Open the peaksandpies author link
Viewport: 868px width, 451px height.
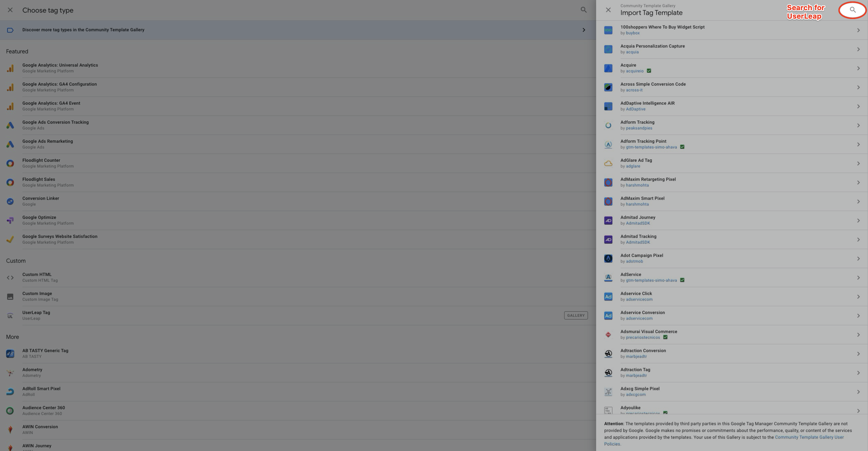639,128
